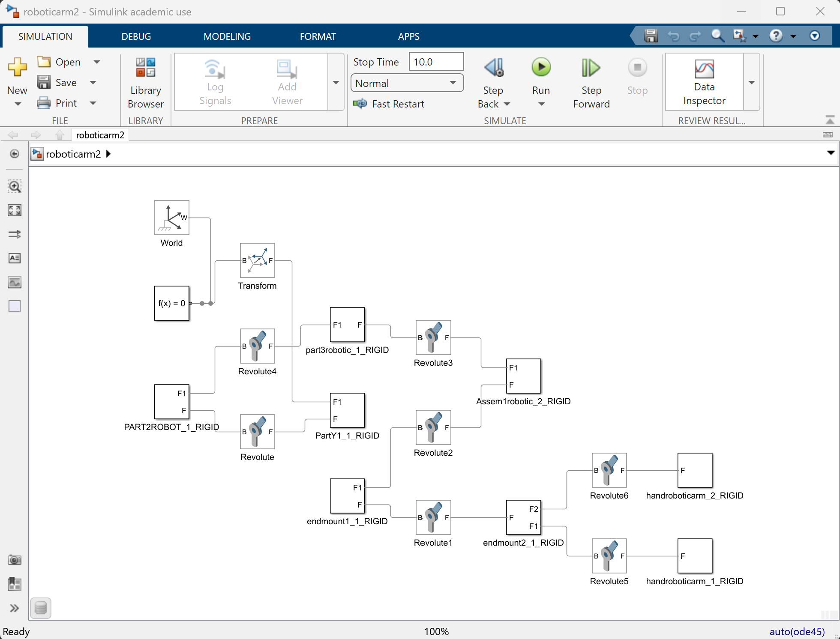Switch to the MODELING tab
The width and height of the screenshot is (840, 639).
(227, 36)
